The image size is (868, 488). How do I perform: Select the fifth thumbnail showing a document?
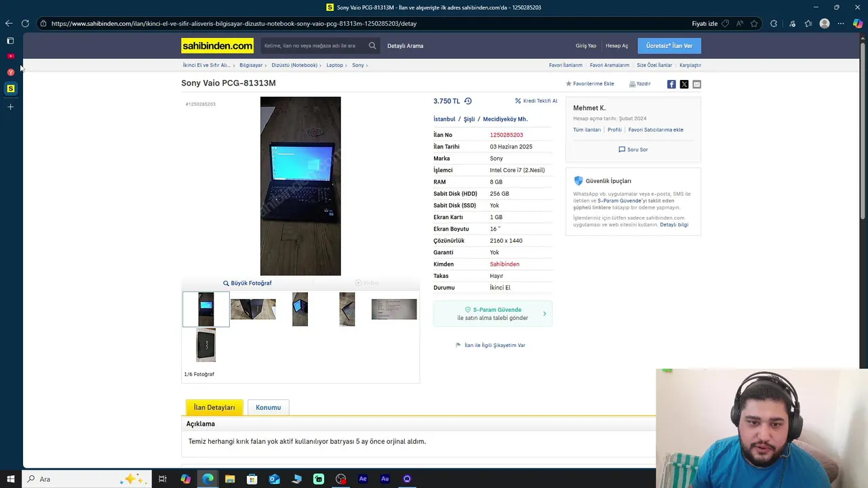tap(394, 309)
